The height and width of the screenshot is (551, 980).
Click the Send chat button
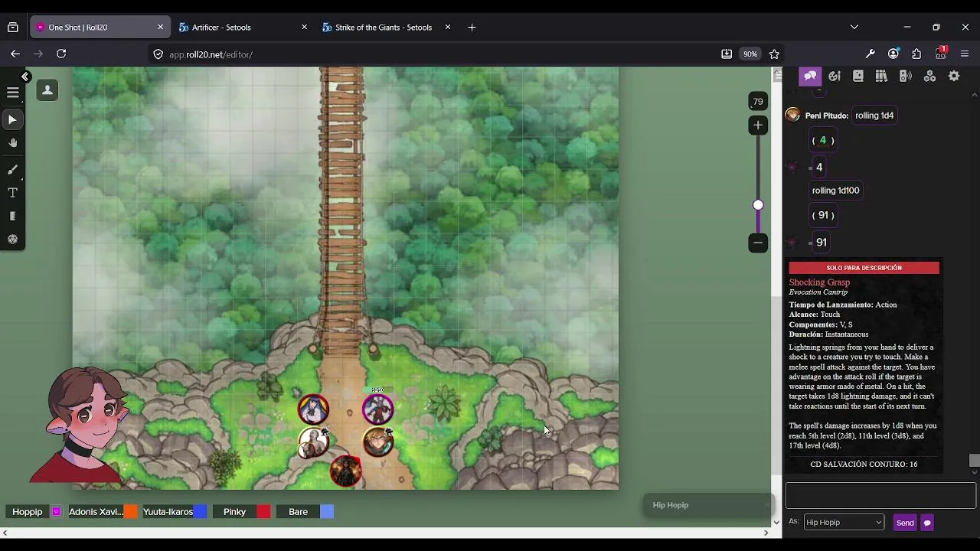pos(905,523)
